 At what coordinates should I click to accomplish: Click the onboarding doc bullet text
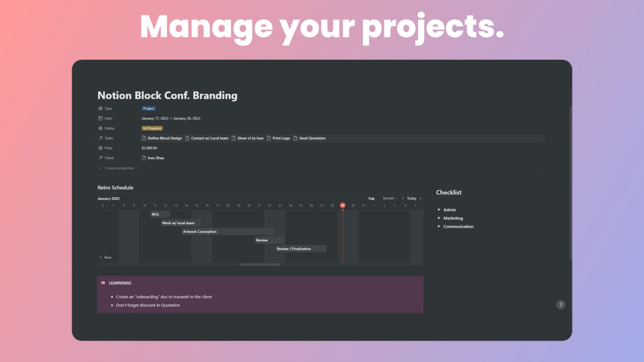[x=164, y=297]
